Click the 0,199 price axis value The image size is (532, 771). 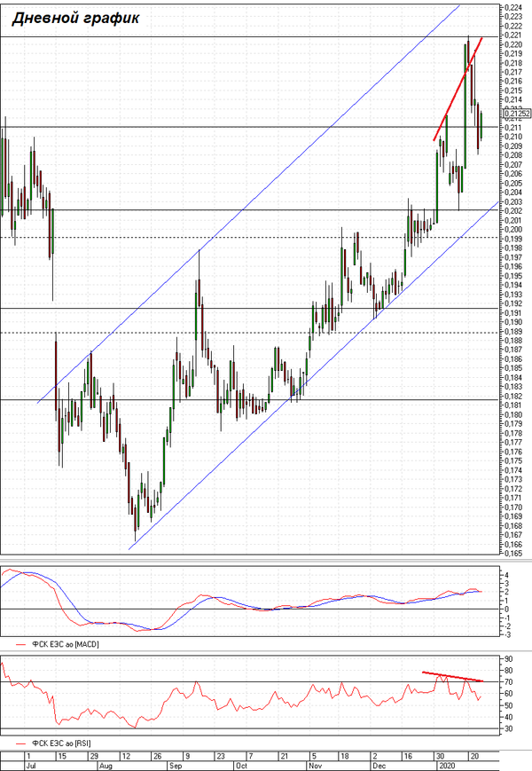(513, 239)
